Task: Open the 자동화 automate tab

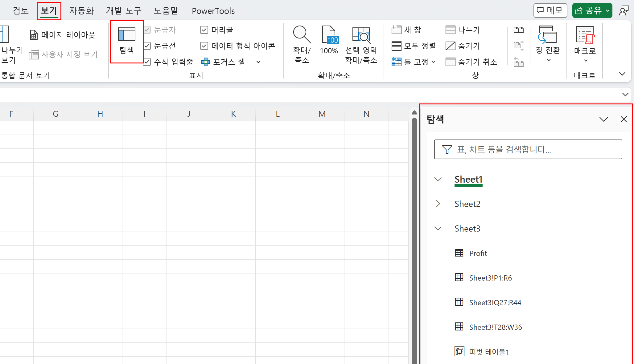Action: pos(81,11)
